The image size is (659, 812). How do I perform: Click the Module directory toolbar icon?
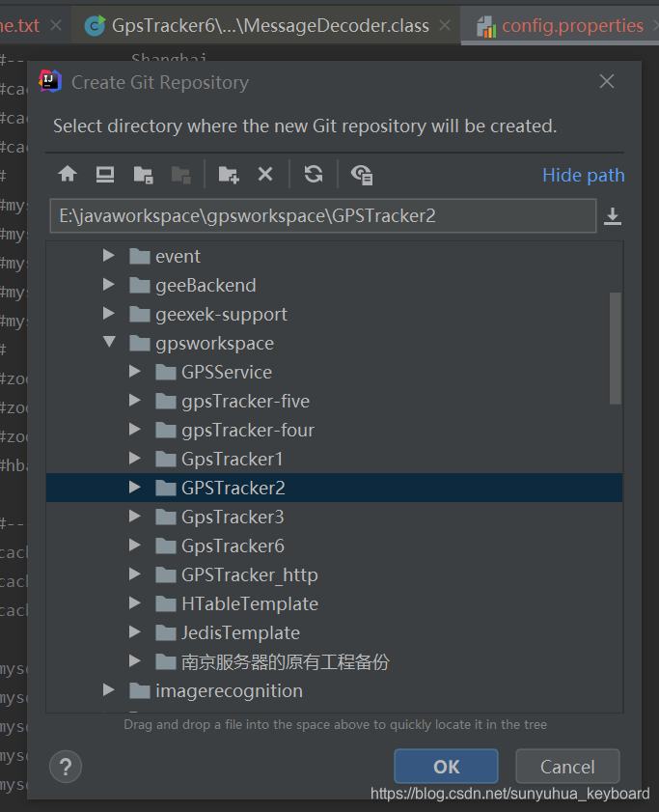pyautogui.click(x=180, y=175)
